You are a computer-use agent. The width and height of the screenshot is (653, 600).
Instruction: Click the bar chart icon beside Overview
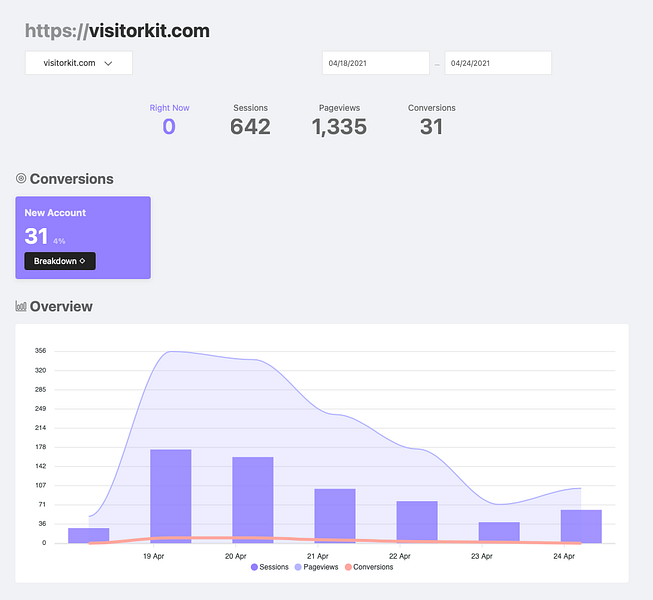[21, 306]
